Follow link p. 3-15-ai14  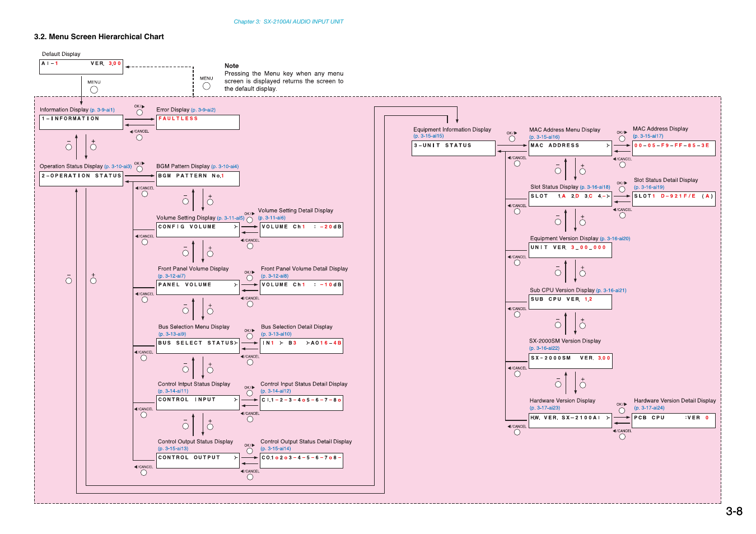pyautogui.click(x=276, y=449)
